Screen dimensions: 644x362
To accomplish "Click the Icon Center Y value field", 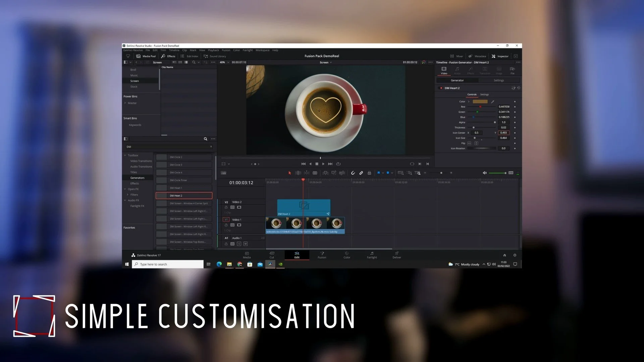I will [x=503, y=133].
